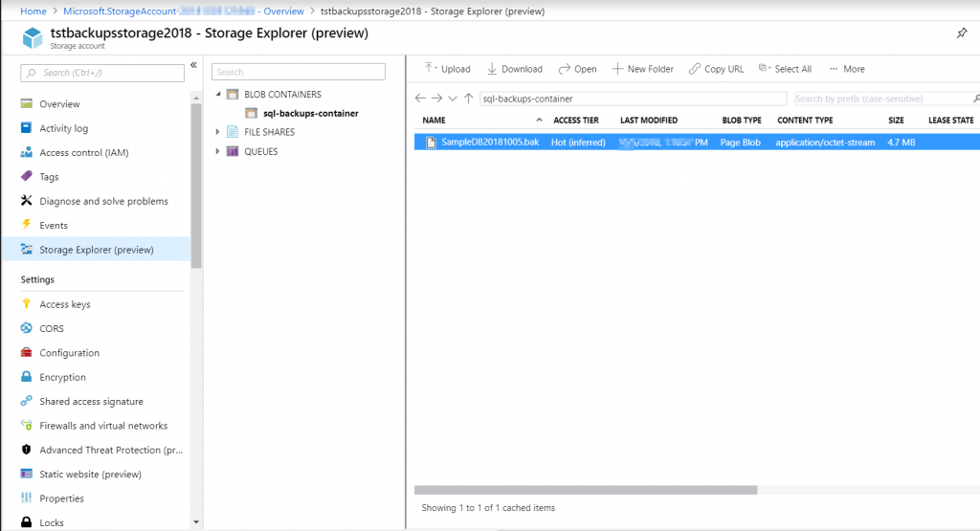
Task: Click the Static website (preview) icon
Action: (26, 474)
